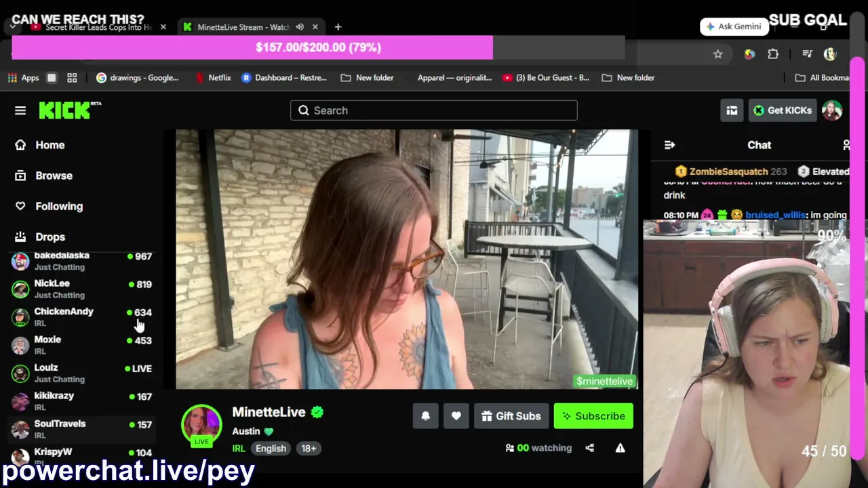
Task: Close the MinetteLive Stream tab
Action: click(x=315, y=27)
